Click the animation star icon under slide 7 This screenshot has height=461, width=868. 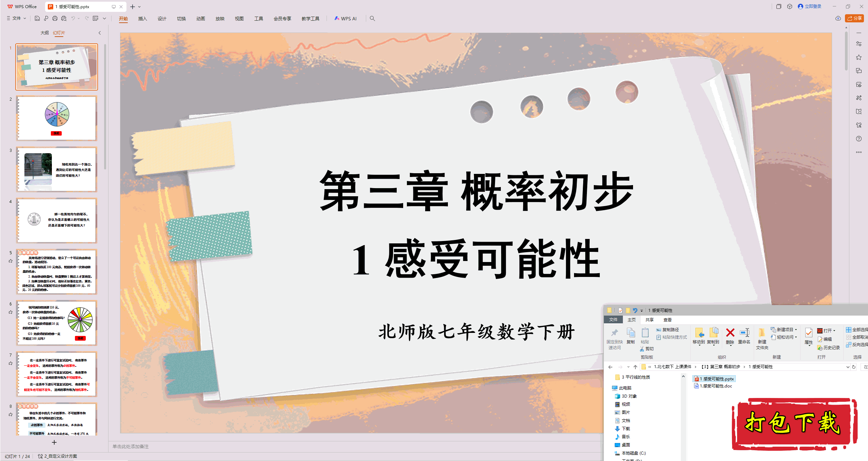pos(11,363)
